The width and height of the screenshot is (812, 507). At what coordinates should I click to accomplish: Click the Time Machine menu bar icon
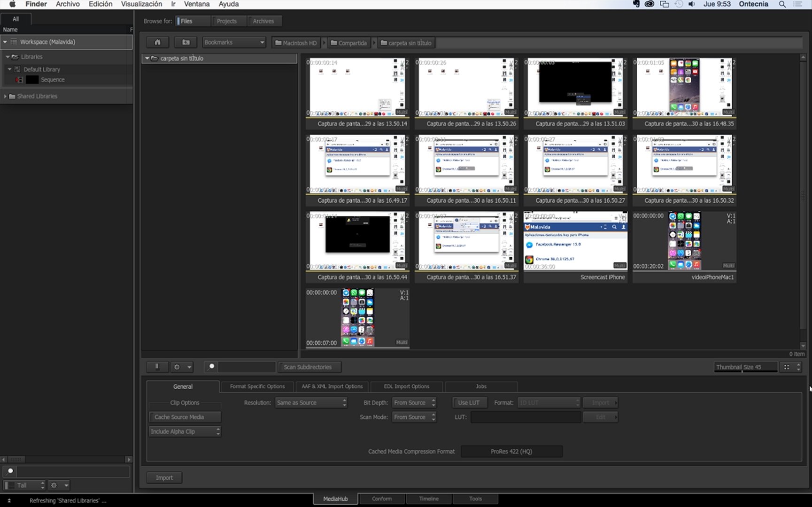678,4
